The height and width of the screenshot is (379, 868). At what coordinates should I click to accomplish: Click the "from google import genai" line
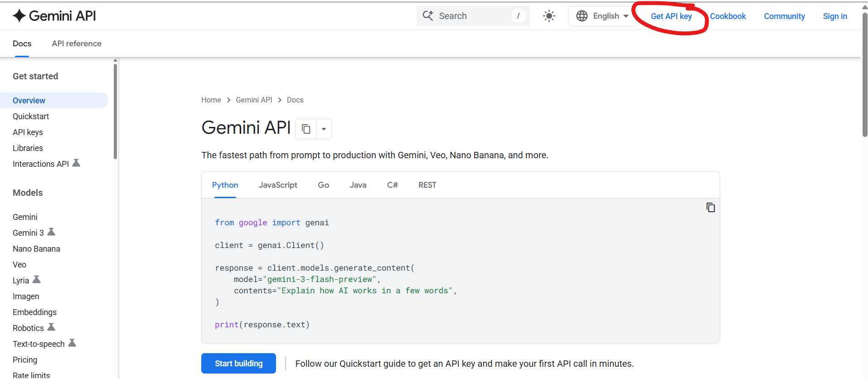pyautogui.click(x=272, y=223)
